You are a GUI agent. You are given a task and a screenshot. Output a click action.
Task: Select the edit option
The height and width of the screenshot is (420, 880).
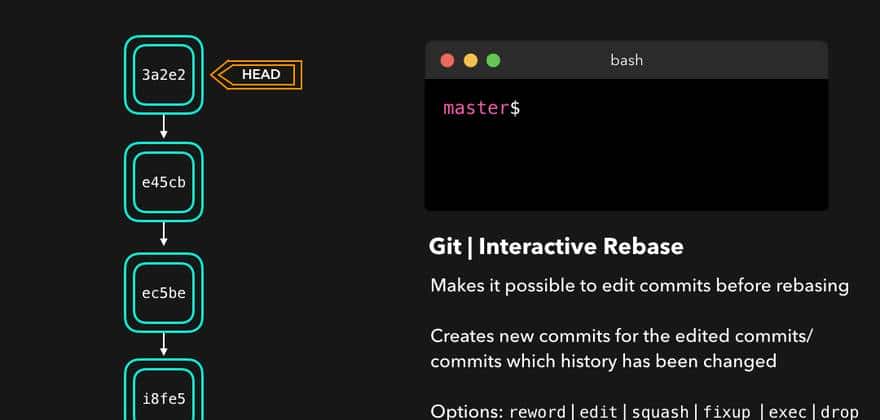click(602, 411)
